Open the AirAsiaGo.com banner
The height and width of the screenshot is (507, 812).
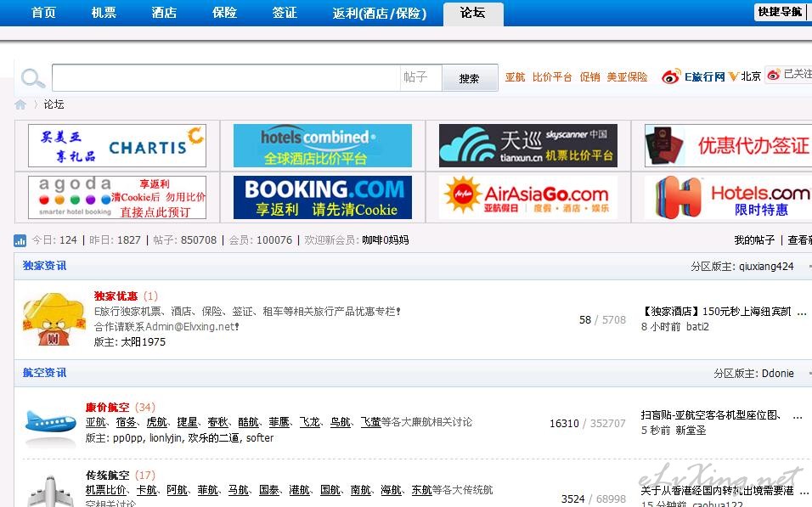[528, 197]
